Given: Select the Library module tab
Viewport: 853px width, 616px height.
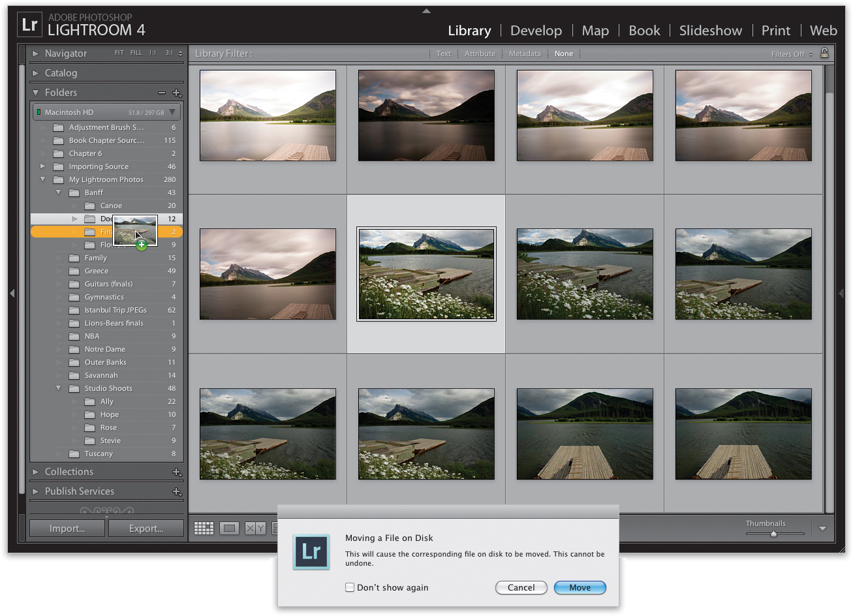Looking at the screenshot, I should 469,31.
